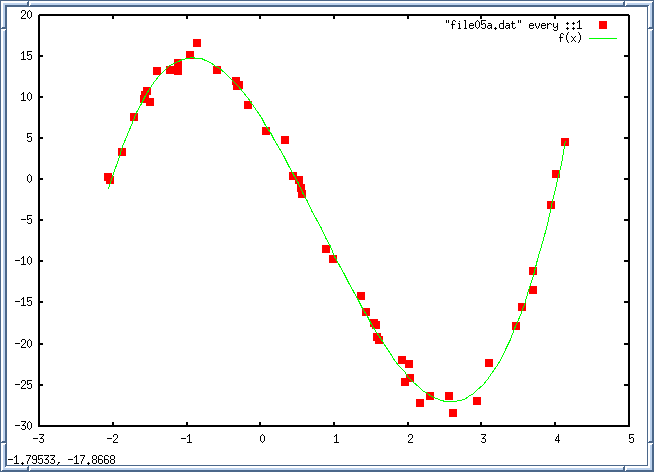
Task: Click the data point at x=4 near y=0
Action: [x=556, y=174]
